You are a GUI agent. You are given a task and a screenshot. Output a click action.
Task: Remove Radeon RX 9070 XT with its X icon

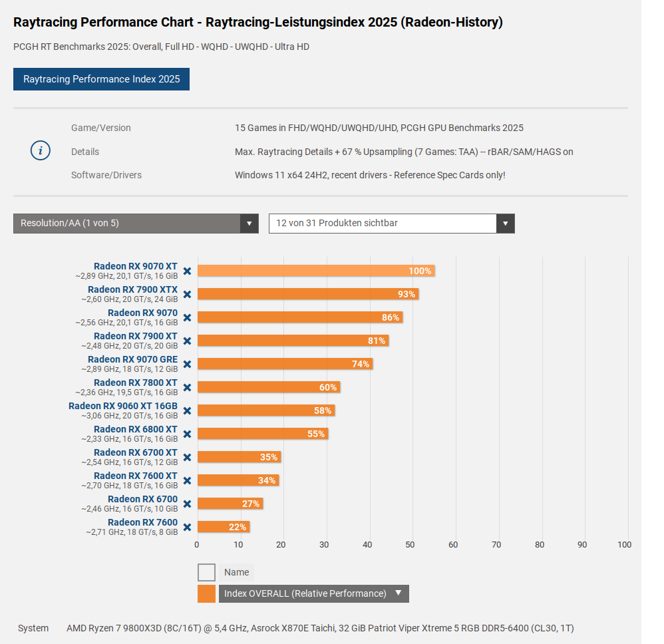187,271
